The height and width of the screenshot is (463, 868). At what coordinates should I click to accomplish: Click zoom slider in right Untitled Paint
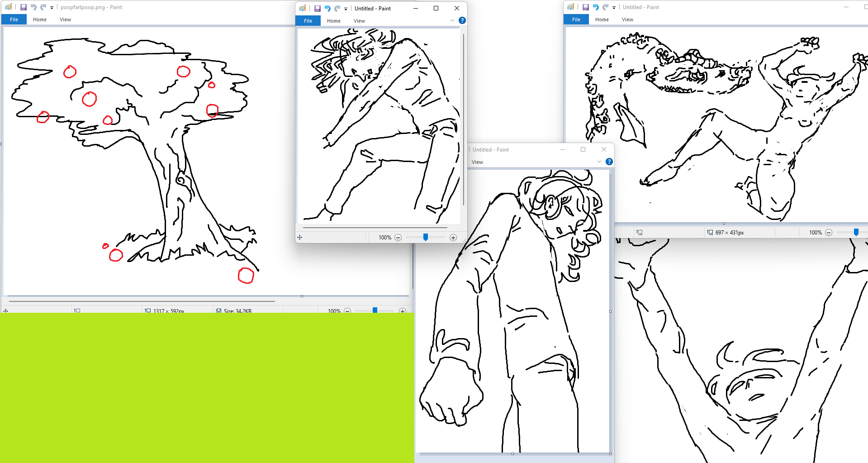(856, 232)
